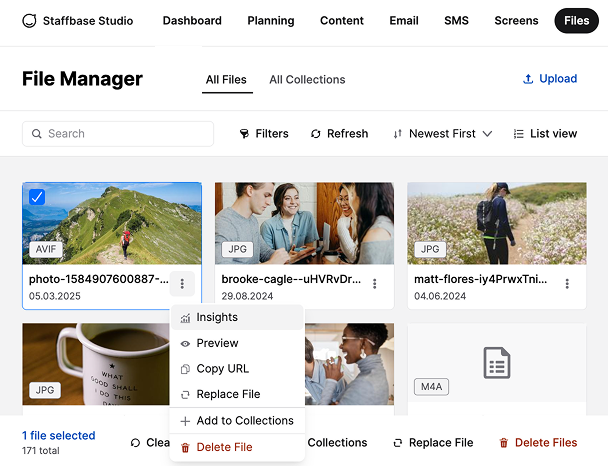Open three-dot menu for matt-flores file

(568, 284)
